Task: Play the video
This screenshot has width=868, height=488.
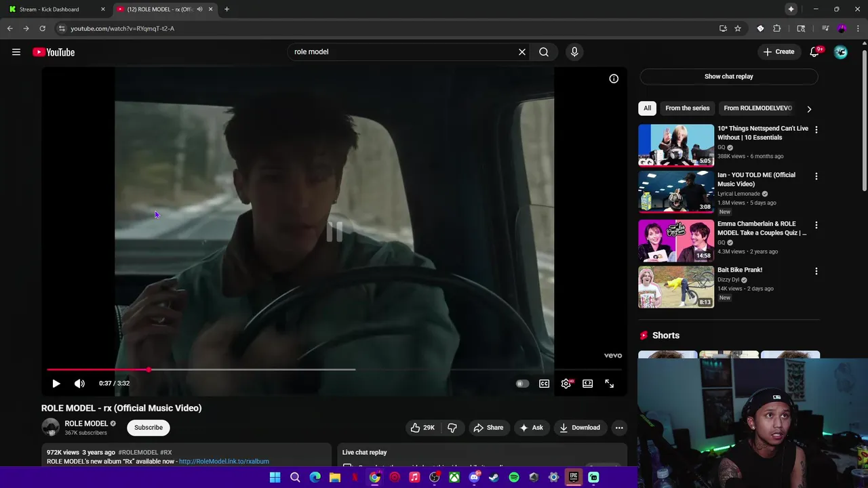Action: [x=56, y=384]
